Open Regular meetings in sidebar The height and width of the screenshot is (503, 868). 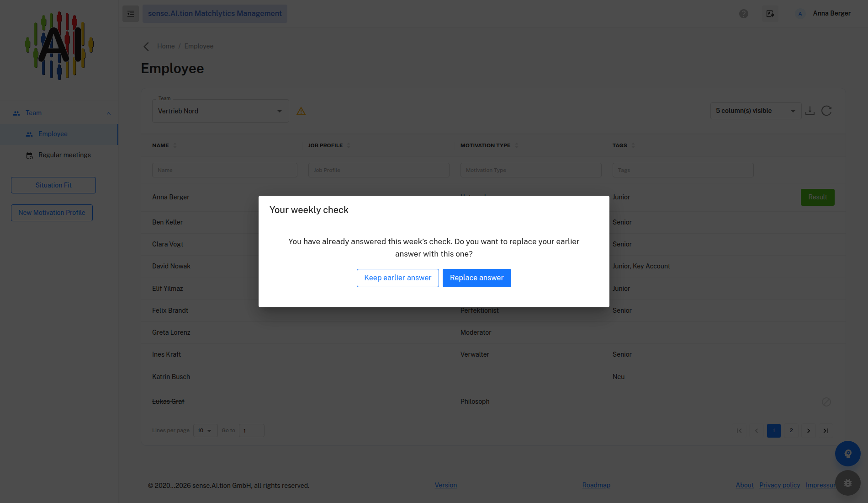click(59, 155)
